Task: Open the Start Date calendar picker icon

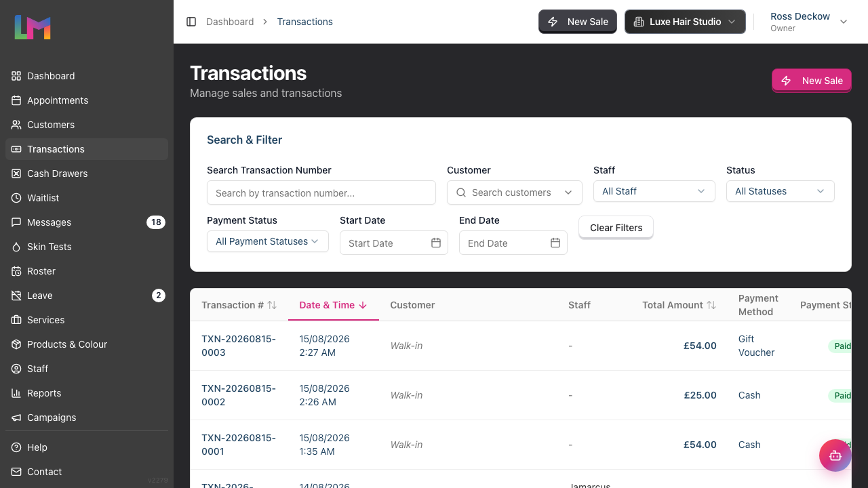Action: tap(436, 243)
